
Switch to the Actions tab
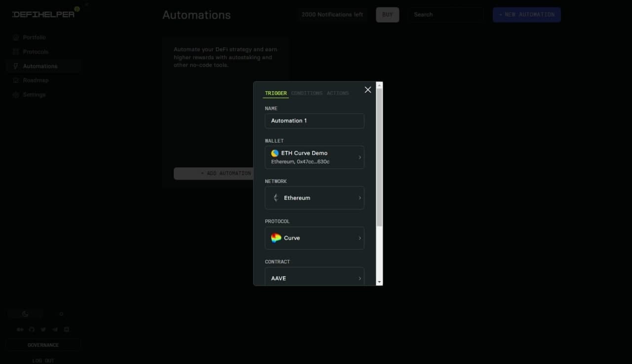click(338, 93)
